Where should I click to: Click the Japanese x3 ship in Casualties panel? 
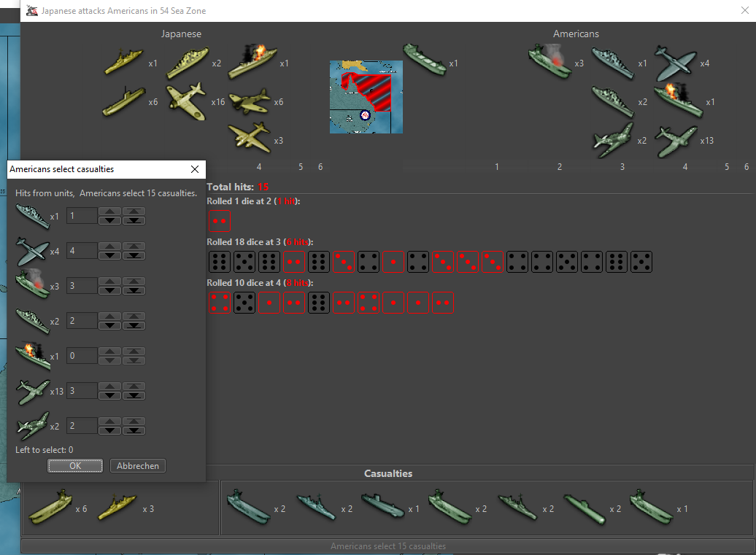pyautogui.click(x=117, y=508)
